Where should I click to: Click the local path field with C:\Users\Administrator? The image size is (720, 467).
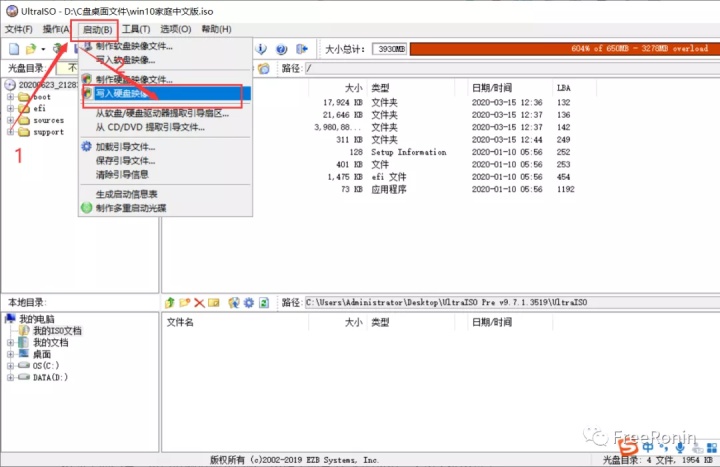[512, 303]
